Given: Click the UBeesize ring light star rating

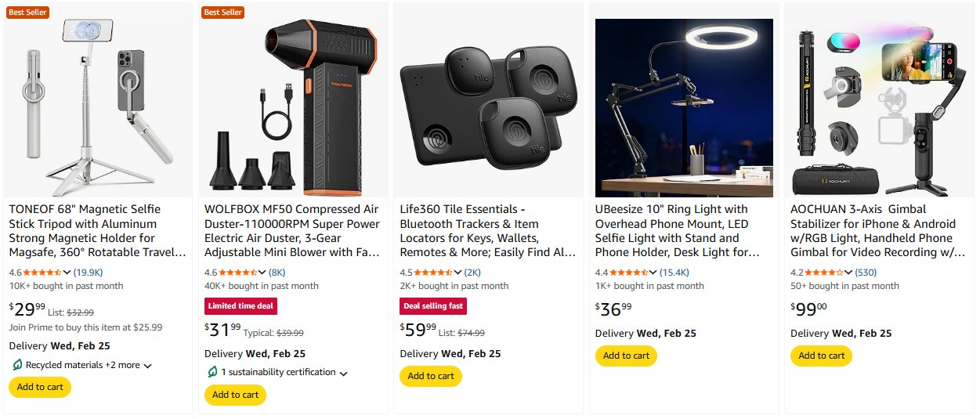Looking at the screenshot, I should pyautogui.click(x=628, y=273).
